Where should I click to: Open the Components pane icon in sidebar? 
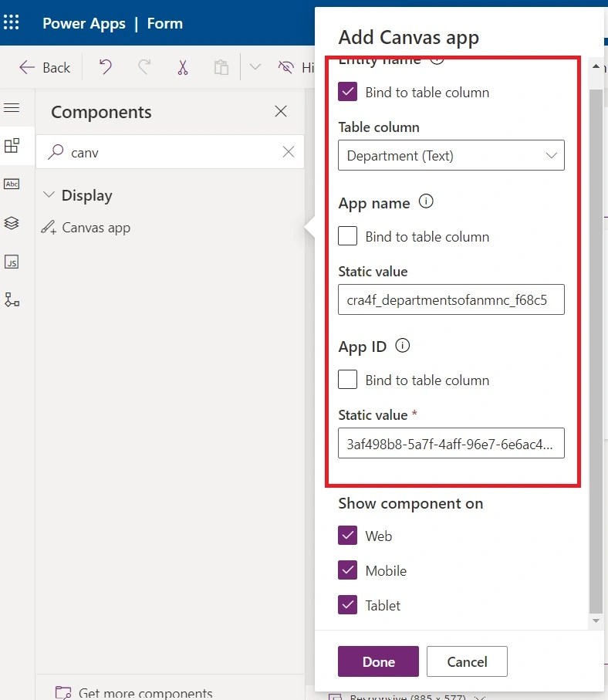point(12,146)
